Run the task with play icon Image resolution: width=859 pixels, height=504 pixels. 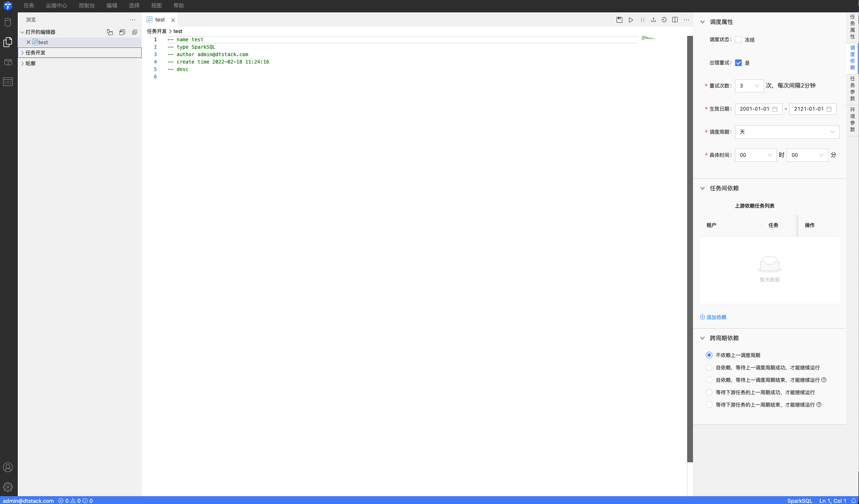pyautogui.click(x=631, y=20)
